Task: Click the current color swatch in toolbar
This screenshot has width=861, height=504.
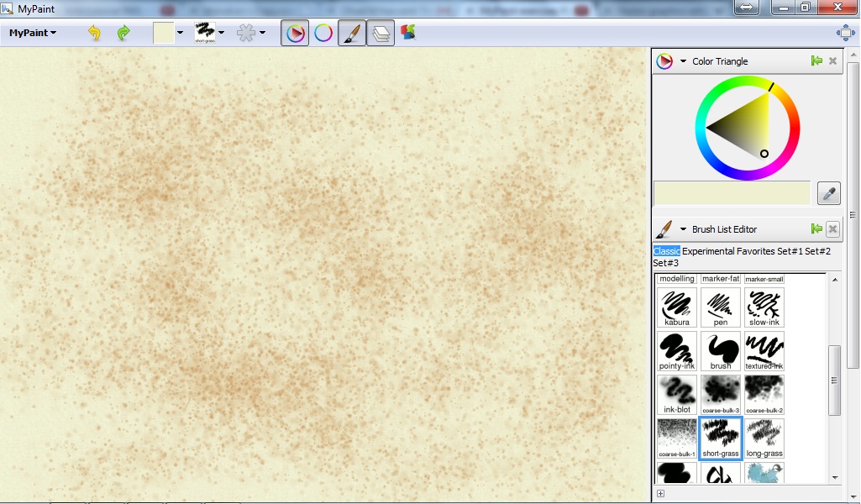Action: coord(164,33)
